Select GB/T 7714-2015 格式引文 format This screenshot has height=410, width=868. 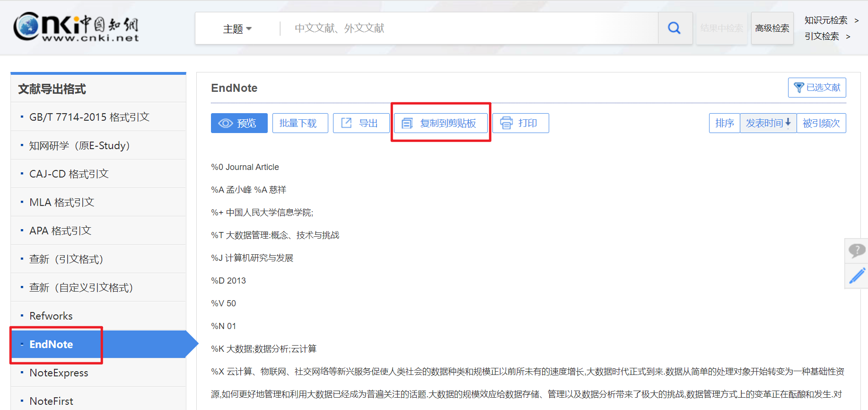[x=98, y=117]
